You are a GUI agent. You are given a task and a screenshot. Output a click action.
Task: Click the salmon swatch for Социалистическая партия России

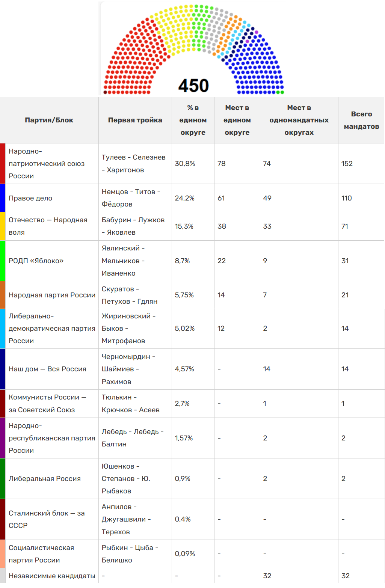pos(3,553)
